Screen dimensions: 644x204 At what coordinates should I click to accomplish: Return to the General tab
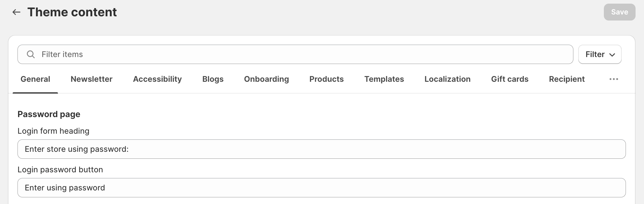(35, 79)
